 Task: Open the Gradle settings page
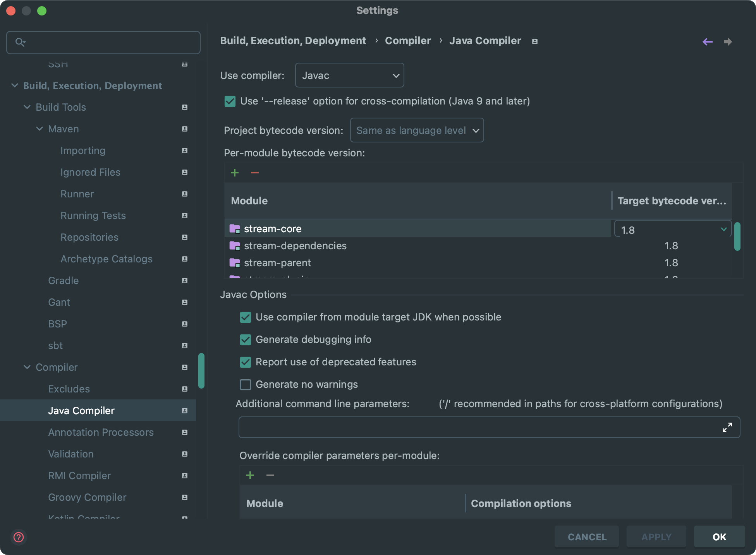click(63, 281)
